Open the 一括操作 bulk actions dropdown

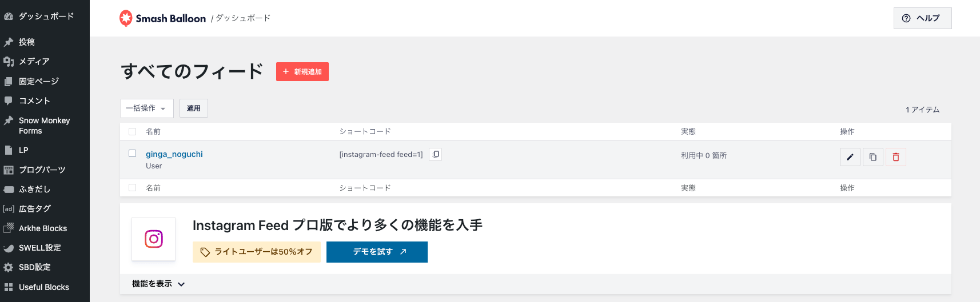147,108
